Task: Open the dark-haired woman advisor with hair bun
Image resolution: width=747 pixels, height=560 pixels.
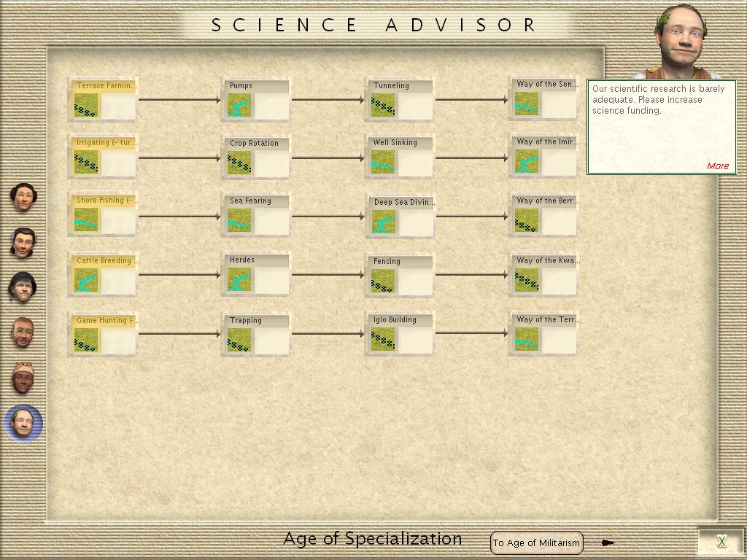Action: (x=23, y=197)
